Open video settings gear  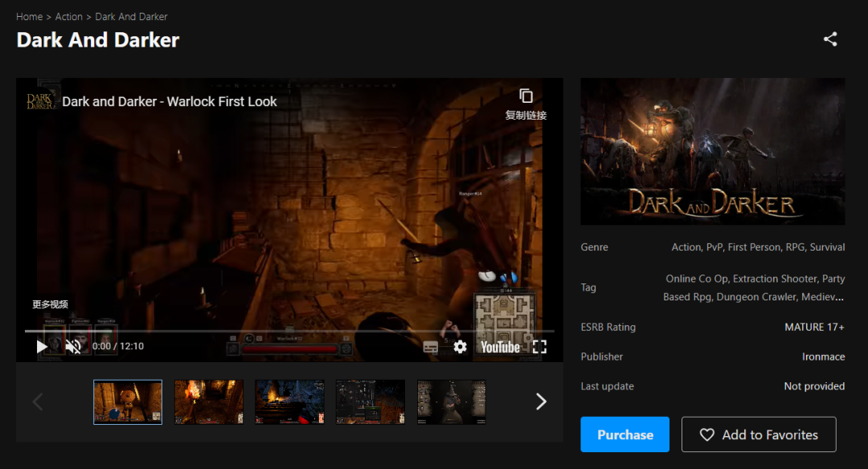pos(460,347)
